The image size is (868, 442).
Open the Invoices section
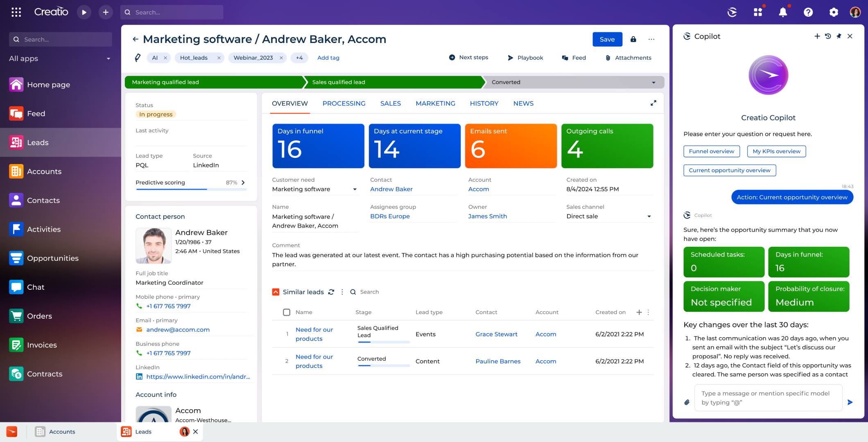pyautogui.click(x=41, y=345)
